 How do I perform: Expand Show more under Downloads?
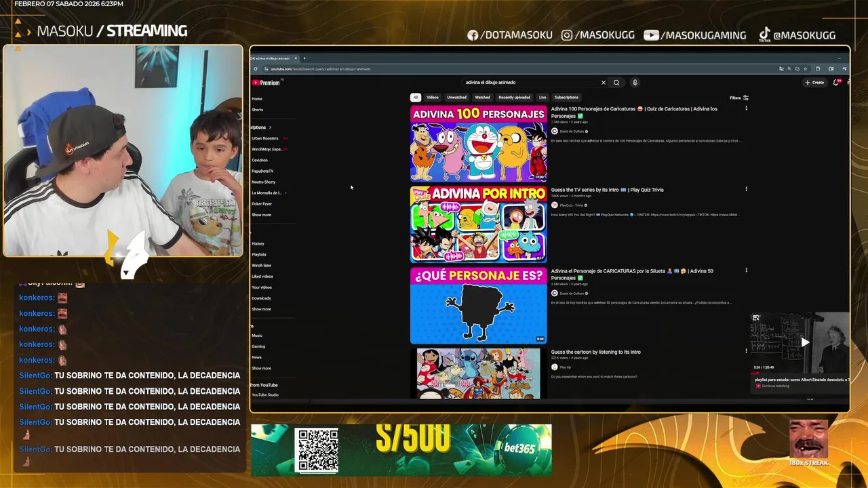pos(261,309)
